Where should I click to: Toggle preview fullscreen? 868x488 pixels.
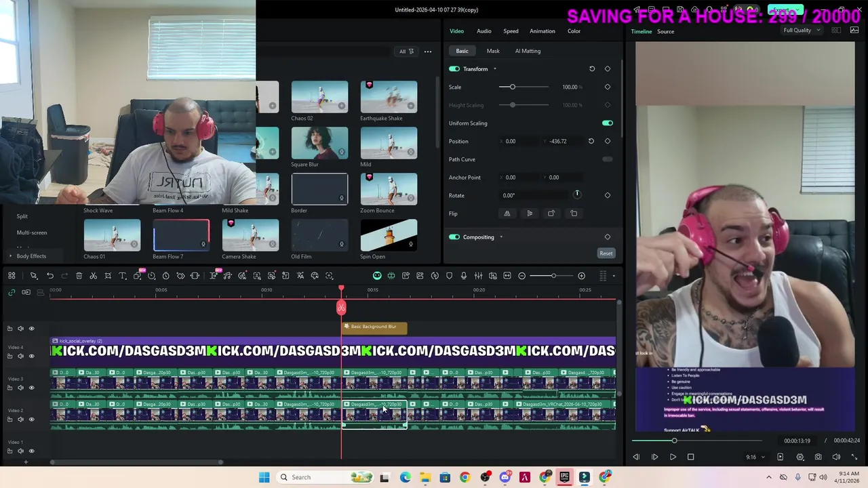pos(854,457)
